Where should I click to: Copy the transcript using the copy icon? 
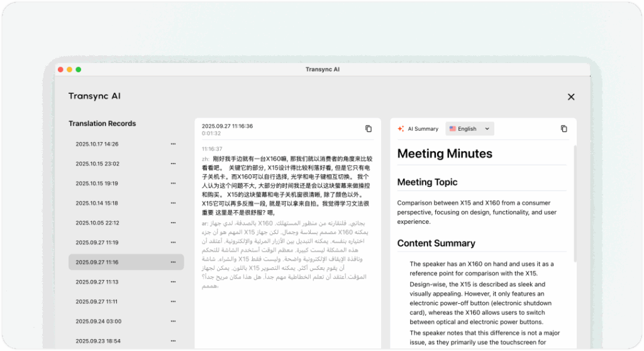click(x=369, y=129)
